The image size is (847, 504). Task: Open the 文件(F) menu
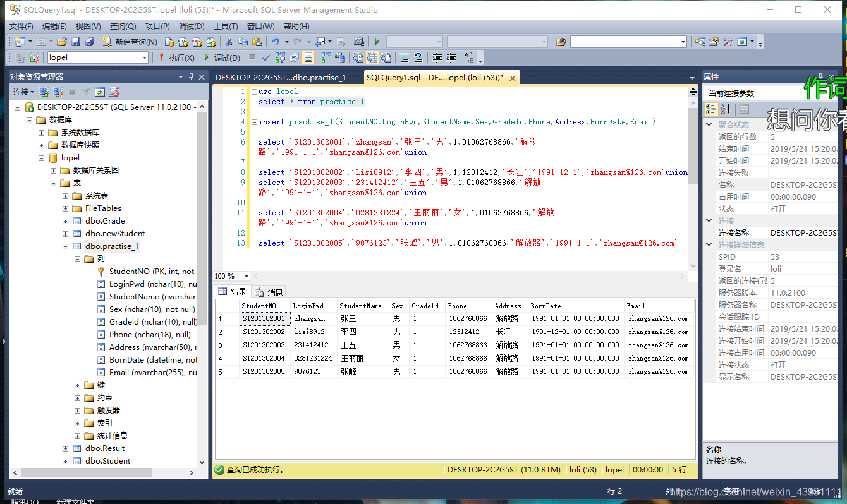pos(21,26)
